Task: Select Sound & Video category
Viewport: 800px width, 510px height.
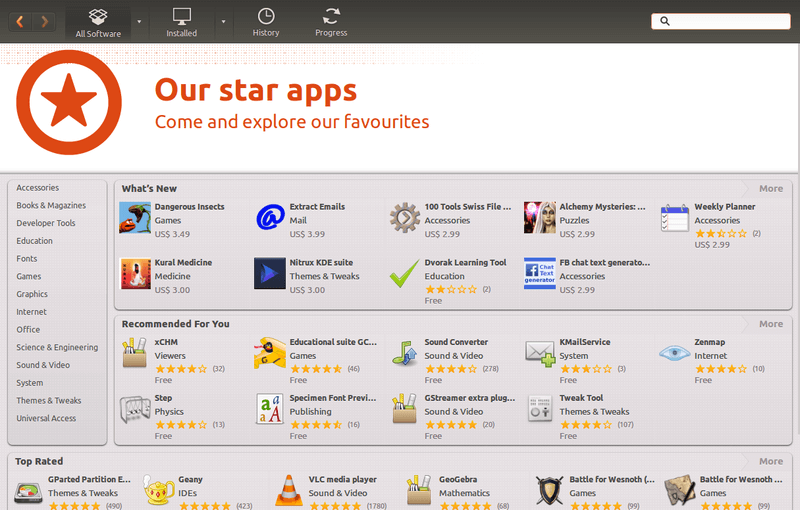Action: pyautogui.click(x=43, y=365)
